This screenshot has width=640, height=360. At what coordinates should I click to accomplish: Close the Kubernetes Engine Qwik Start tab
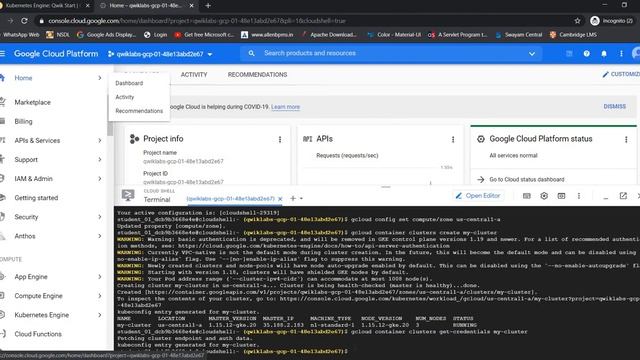(87, 6)
